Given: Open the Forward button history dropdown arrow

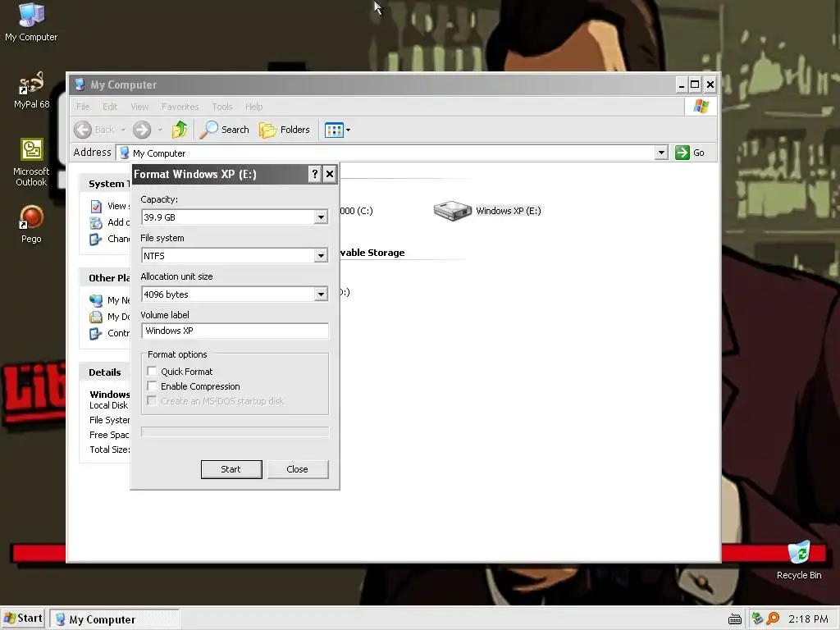Looking at the screenshot, I should [x=160, y=130].
